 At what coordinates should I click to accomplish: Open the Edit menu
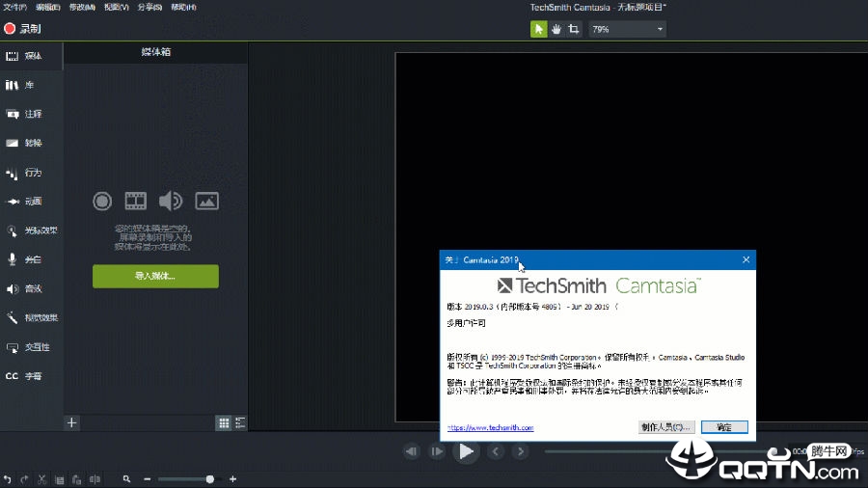coord(48,7)
